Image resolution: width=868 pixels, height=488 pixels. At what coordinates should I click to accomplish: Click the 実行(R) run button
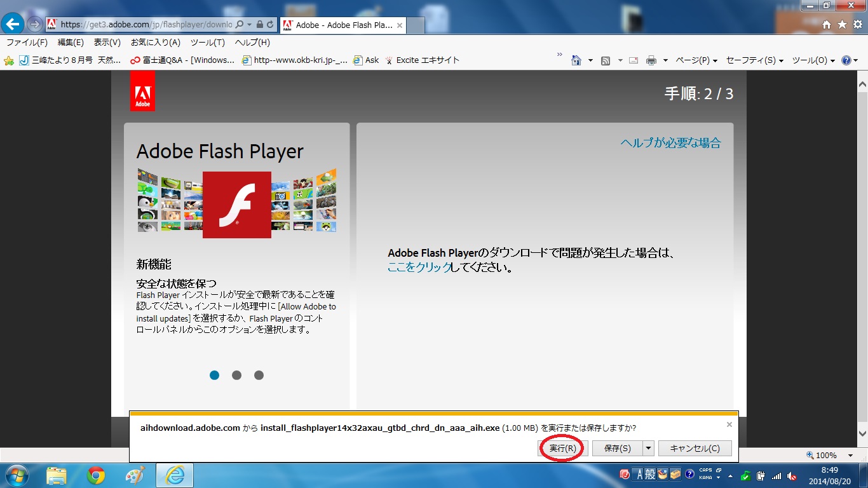(563, 448)
